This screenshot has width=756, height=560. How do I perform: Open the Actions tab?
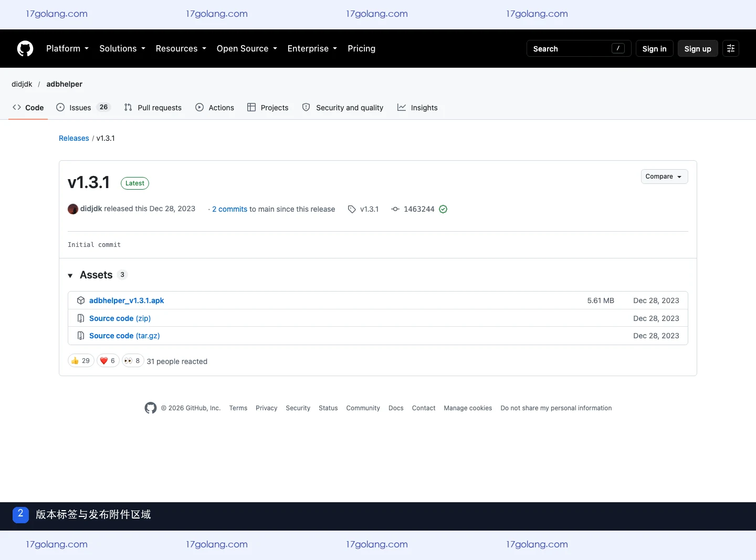coord(215,107)
